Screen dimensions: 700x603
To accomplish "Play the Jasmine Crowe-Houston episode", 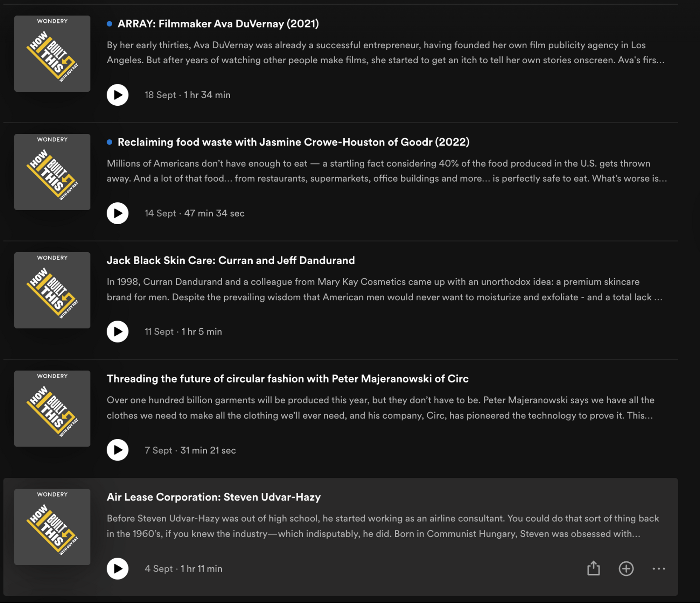I will coord(118,213).
